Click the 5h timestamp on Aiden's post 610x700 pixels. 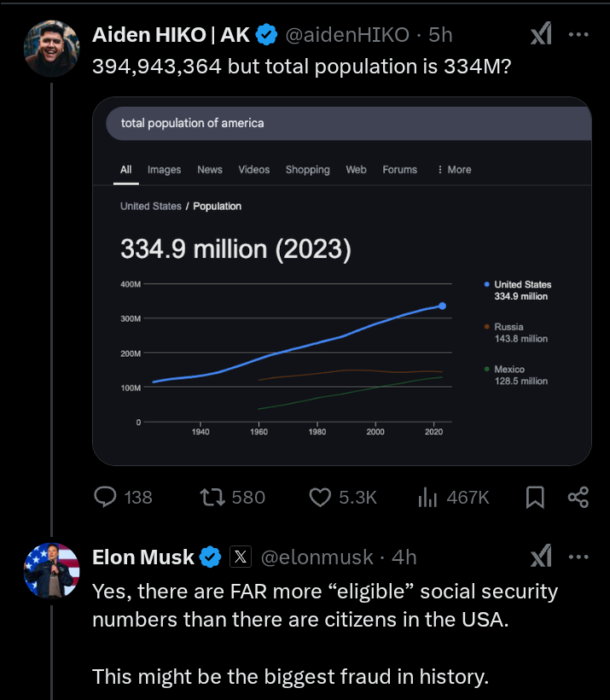coord(440,35)
